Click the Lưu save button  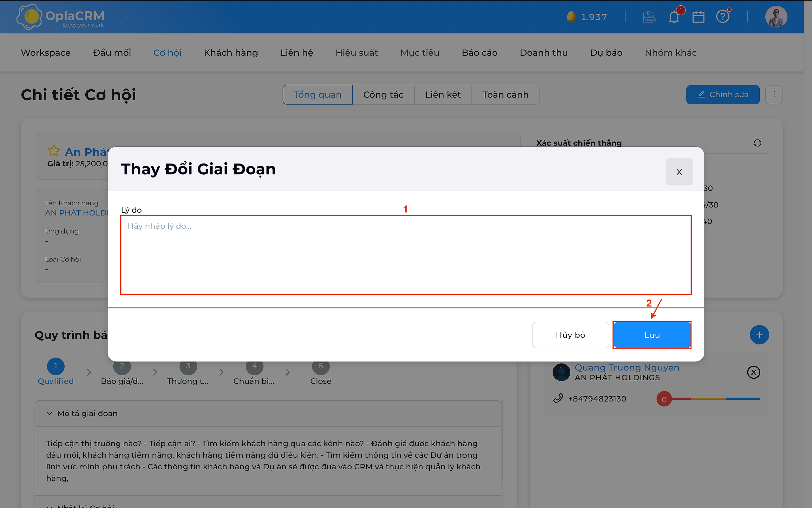pyautogui.click(x=652, y=335)
